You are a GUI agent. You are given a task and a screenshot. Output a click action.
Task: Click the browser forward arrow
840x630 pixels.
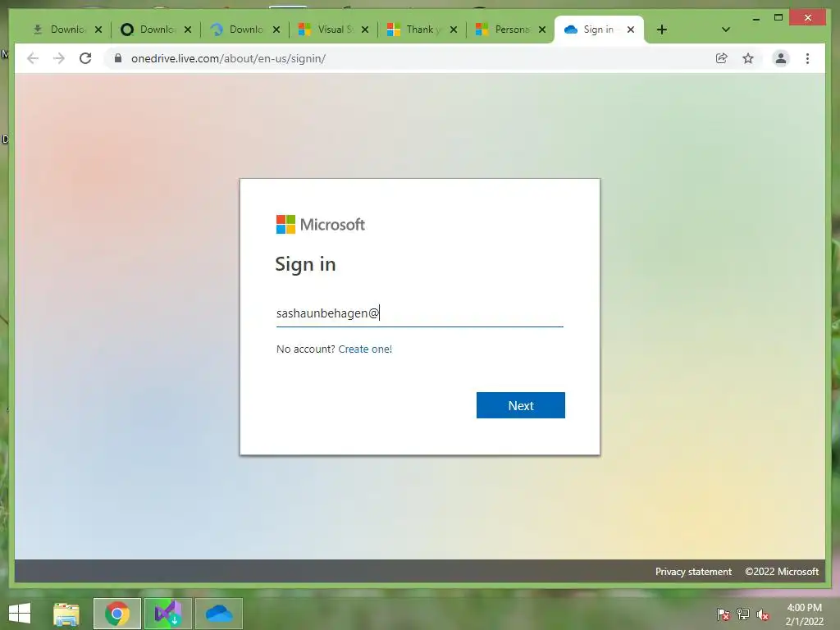[x=59, y=58]
